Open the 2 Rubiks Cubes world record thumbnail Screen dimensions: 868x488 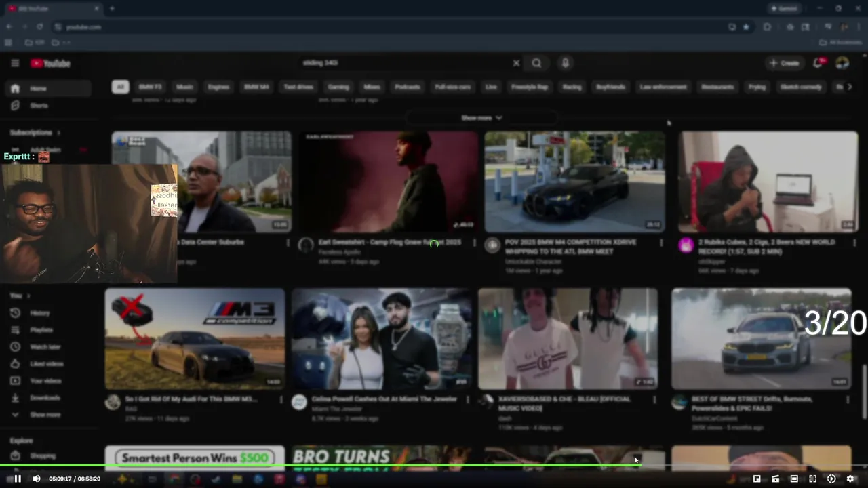[768, 182]
